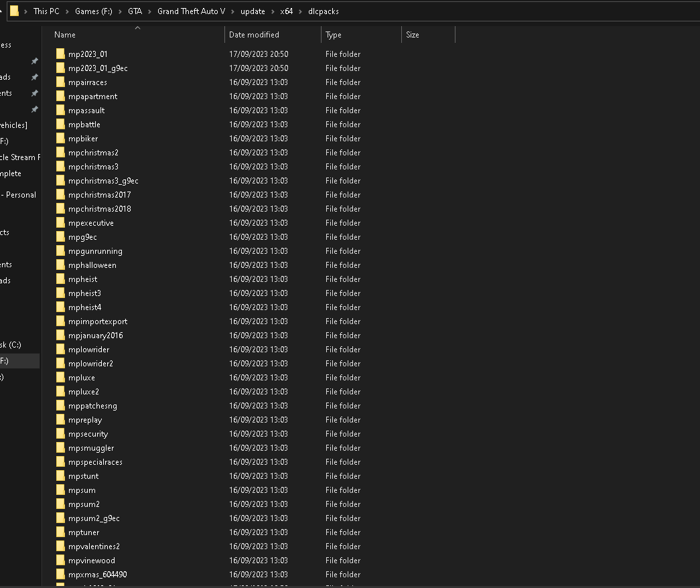Select the mpsum2_g9ec folder name
The width and height of the screenshot is (700, 588).
point(94,518)
